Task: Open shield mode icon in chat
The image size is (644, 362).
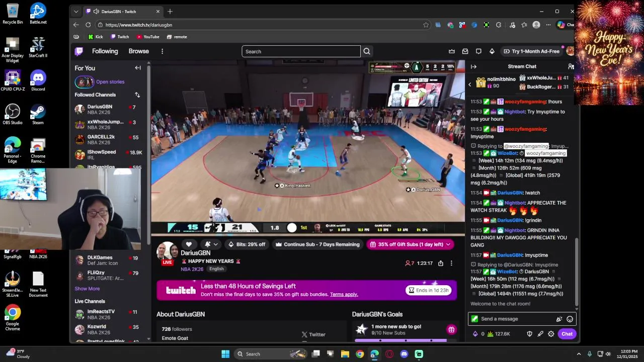Action: 529,334
